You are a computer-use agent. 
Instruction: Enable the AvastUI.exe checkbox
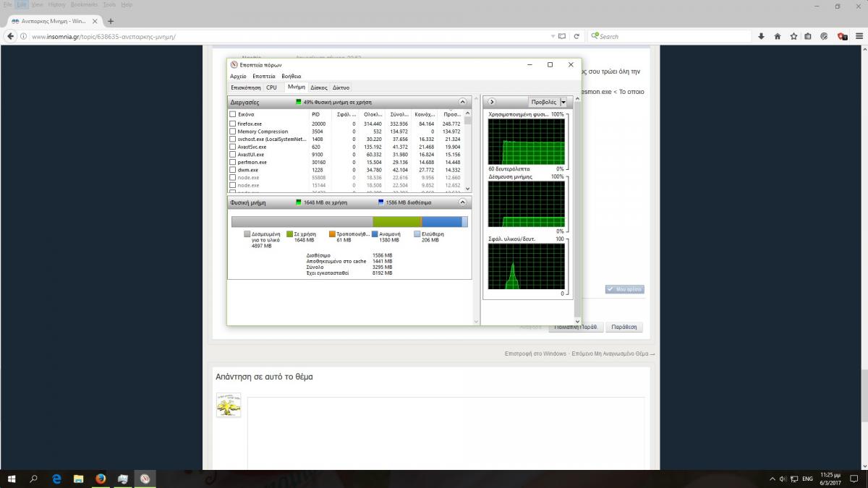(x=233, y=154)
